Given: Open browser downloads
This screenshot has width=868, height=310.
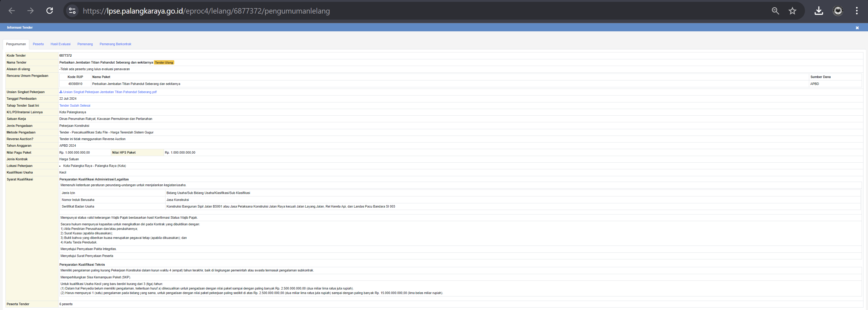Looking at the screenshot, I should coord(819,11).
